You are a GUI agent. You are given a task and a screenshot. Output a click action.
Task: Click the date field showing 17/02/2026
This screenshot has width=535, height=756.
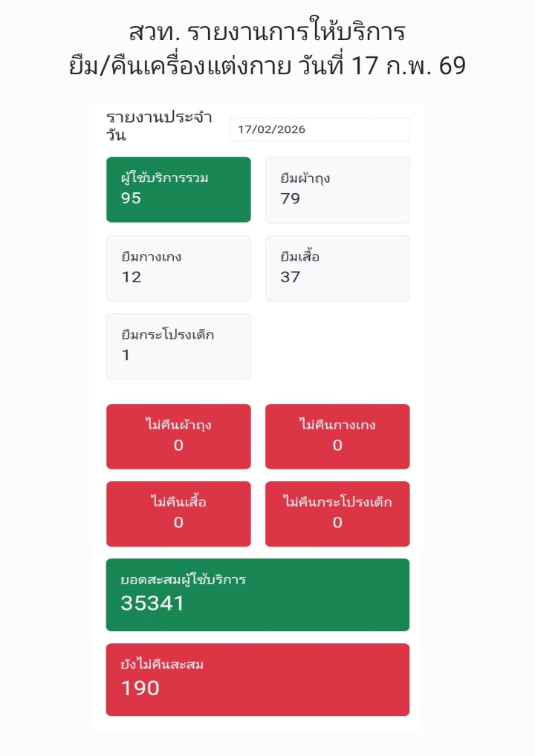point(320,130)
